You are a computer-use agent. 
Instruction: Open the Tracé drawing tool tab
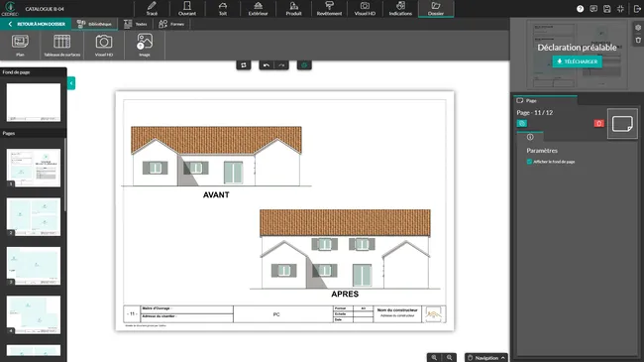pos(152,9)
